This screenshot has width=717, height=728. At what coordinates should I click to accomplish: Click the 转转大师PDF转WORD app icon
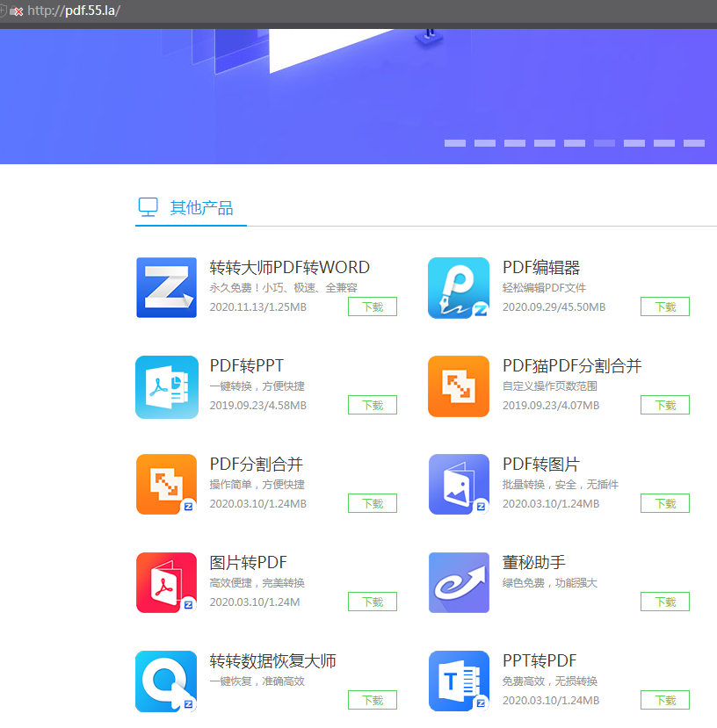tap(166, 288)
